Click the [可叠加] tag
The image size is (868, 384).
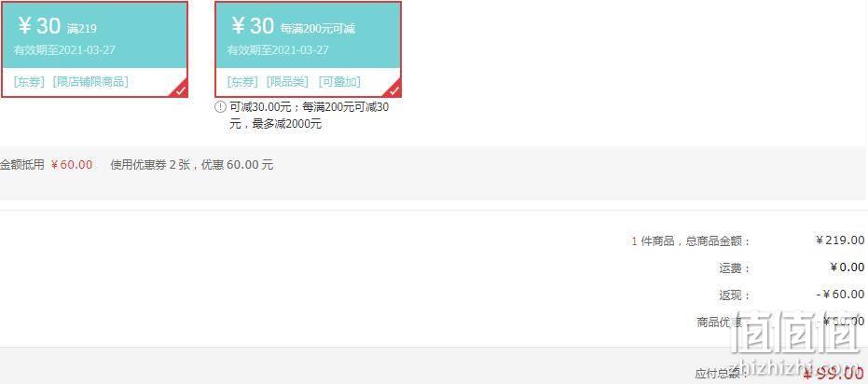tap(339, 82)
